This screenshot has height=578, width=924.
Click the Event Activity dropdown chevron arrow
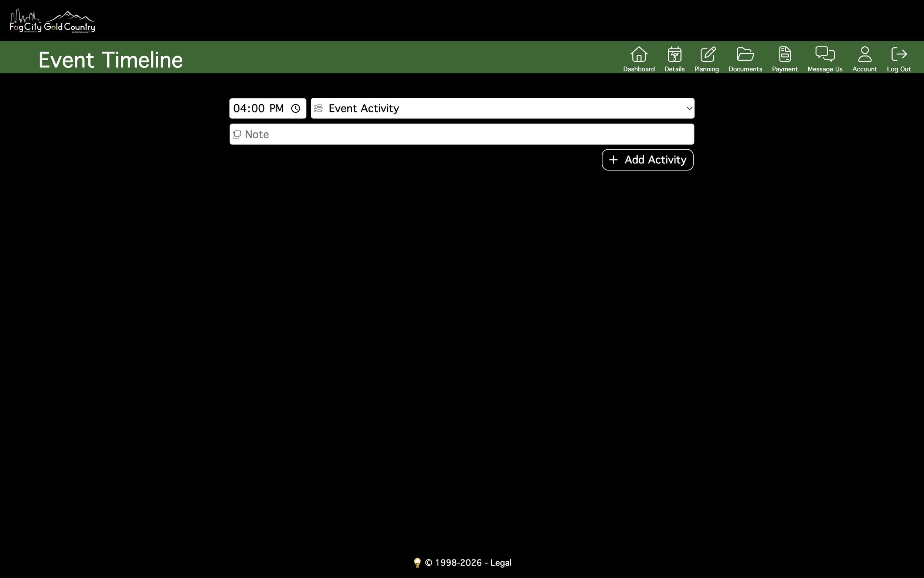[689, 109]
